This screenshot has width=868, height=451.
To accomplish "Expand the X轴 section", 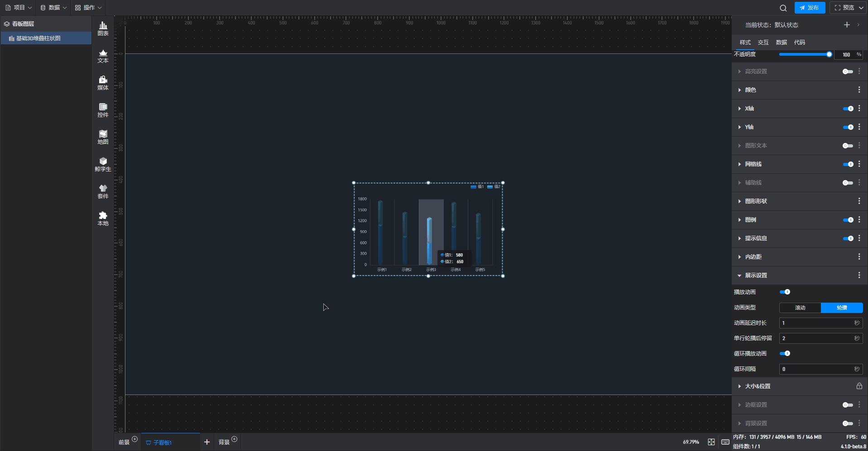I will (x=739, y=109).
